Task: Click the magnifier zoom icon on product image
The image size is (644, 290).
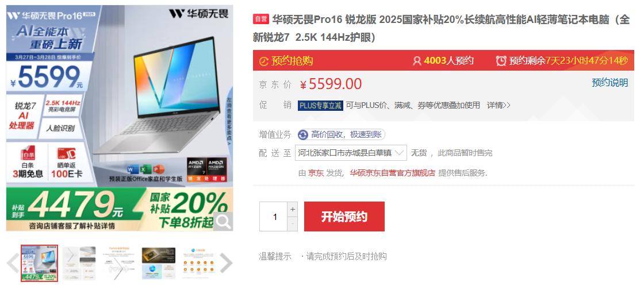Action: 224,222
